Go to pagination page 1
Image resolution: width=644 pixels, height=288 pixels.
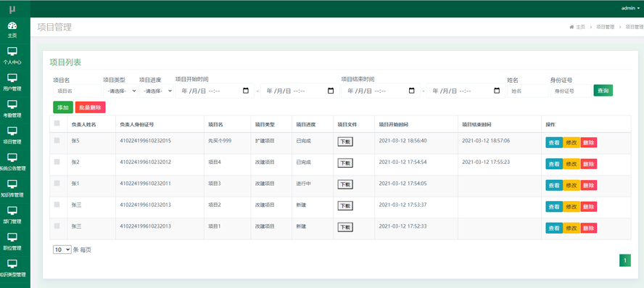pos(624,260)
